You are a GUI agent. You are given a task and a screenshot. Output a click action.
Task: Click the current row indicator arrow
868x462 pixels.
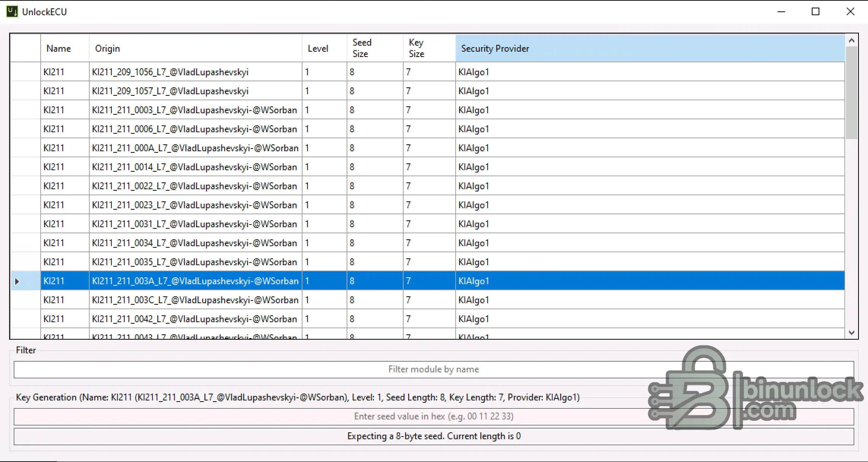[17, 281]
